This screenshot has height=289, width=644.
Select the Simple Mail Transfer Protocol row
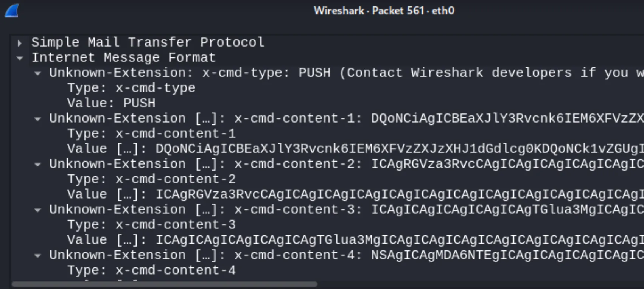pos(148,42)
